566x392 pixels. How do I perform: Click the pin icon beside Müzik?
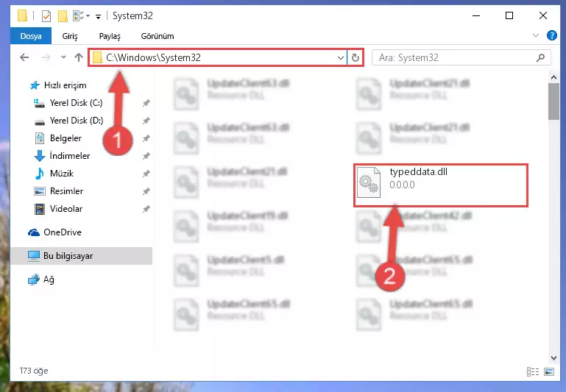coord(146,174)
